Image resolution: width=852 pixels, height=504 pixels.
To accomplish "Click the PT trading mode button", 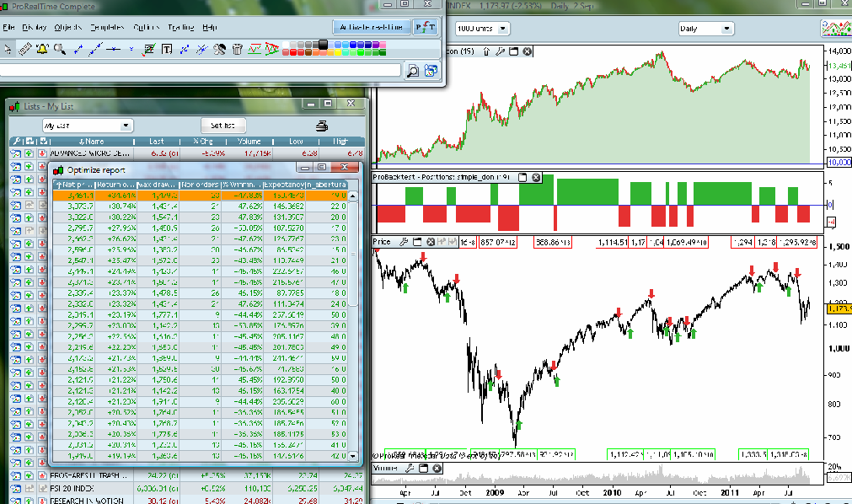I will pyautogui.click(x=426, y=27).
